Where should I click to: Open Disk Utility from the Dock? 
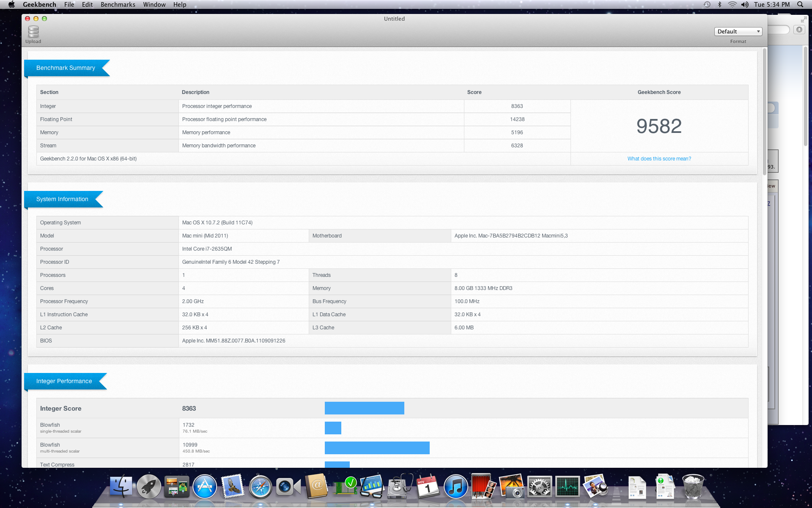(x=400, y=486)
